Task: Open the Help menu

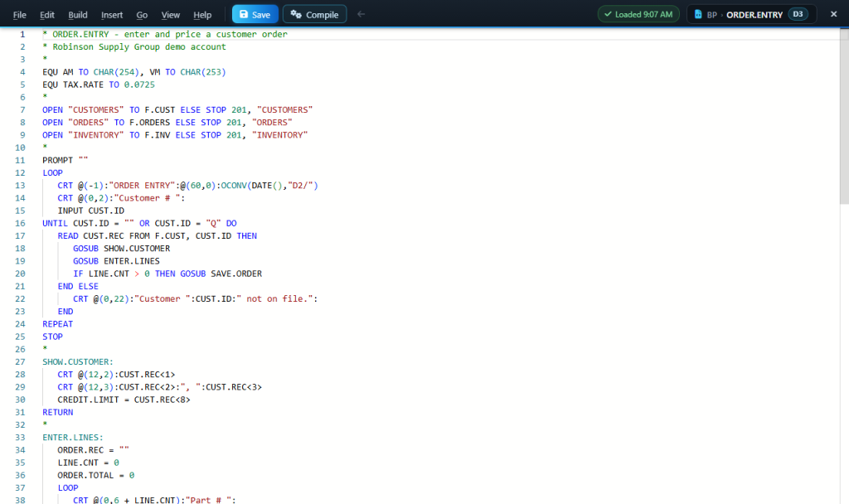Action: pyautogui.click(x=202, y=15)
